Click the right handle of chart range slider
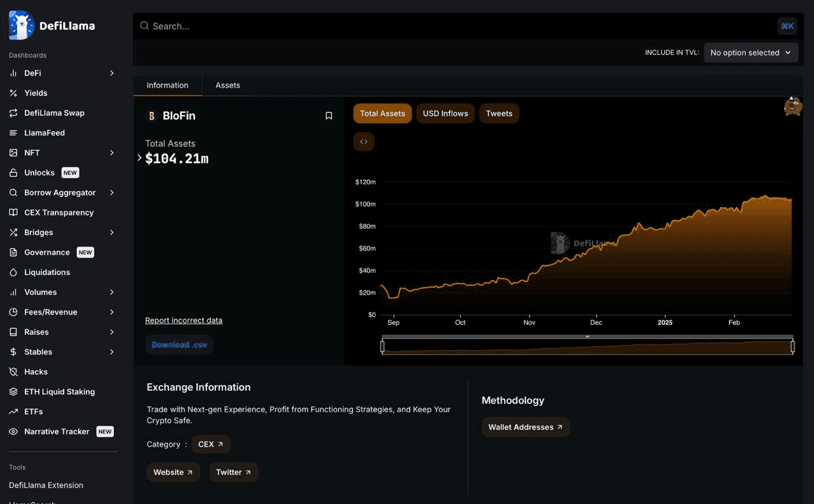Viewport: 814px width, 504px height. pyautogui.click(x=792, y=346)
